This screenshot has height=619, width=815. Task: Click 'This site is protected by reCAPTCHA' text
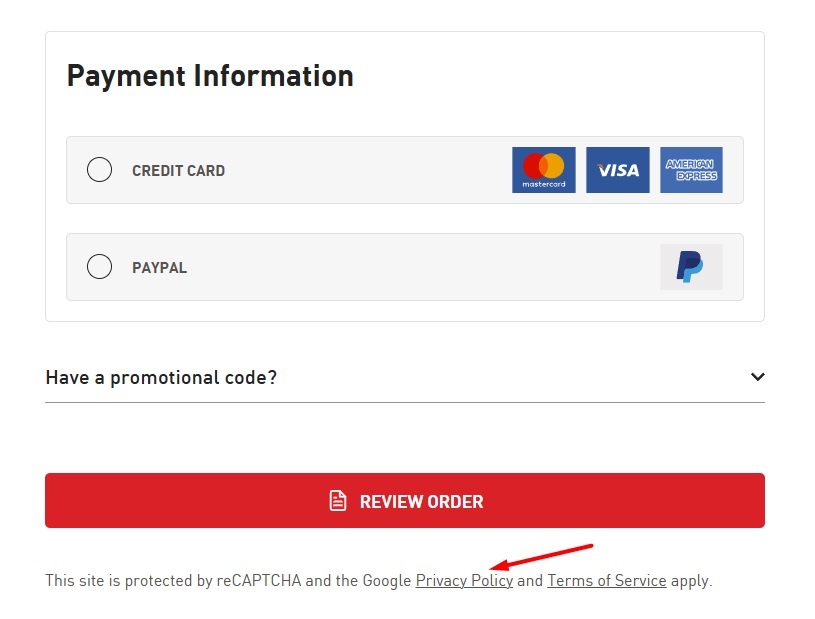click(x=173, y=581)
